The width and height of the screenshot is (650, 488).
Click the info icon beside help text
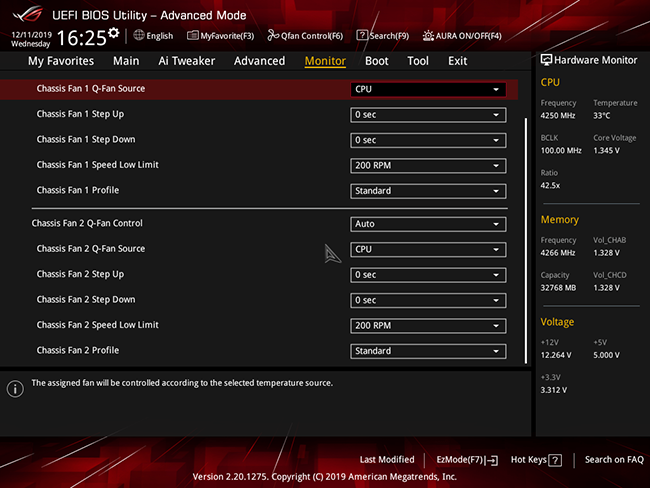tap(15, 389)
